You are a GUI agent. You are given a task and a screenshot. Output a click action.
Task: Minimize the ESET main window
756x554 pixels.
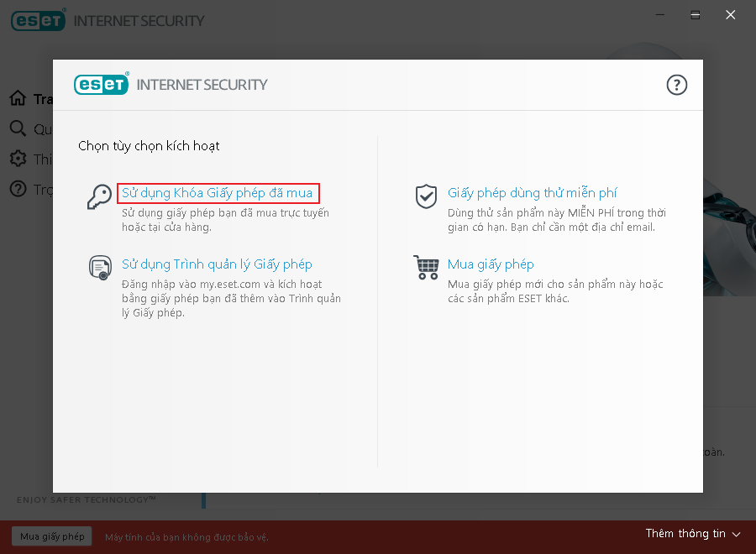(660, 15)
